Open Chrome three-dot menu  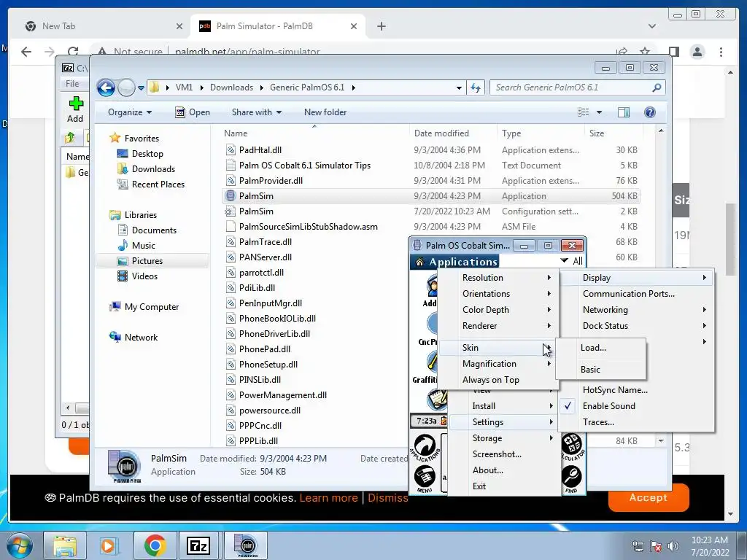(721, 52)
